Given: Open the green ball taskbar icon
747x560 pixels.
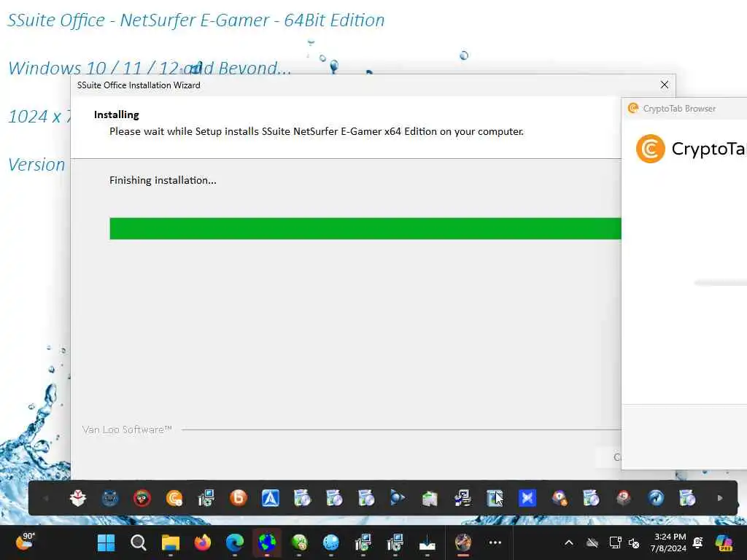Looking at the screenshot, I should coord(298,542).
